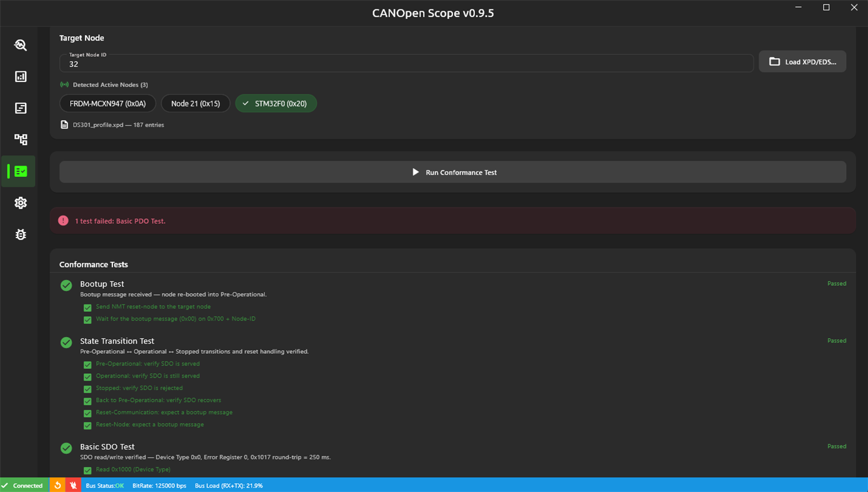The height and width of the screenshot is (492, 868).
Task: Open the object dictionary tree sidebar icon
Action: pyautogui.click(x=21, y=139)
